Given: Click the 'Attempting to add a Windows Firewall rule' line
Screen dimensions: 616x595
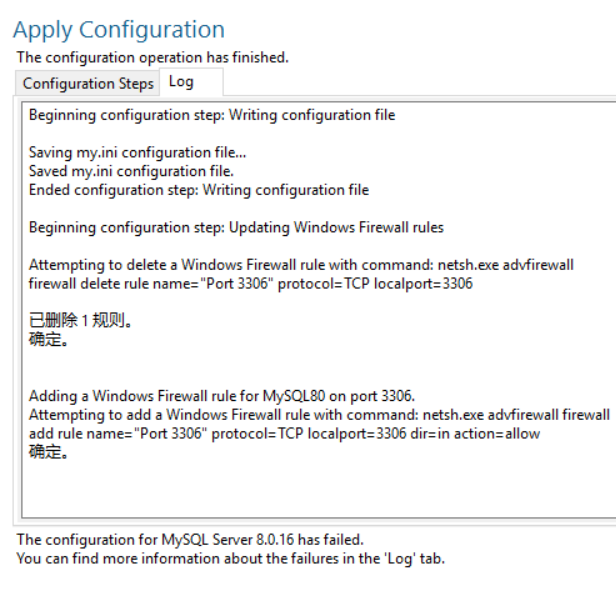Looking at the screenshot, I should (x=318, y=415).
